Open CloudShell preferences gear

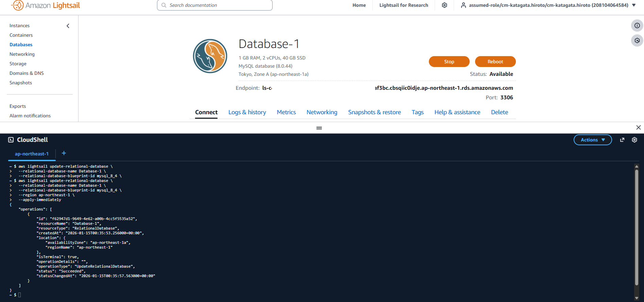click(x=634, y=140)
